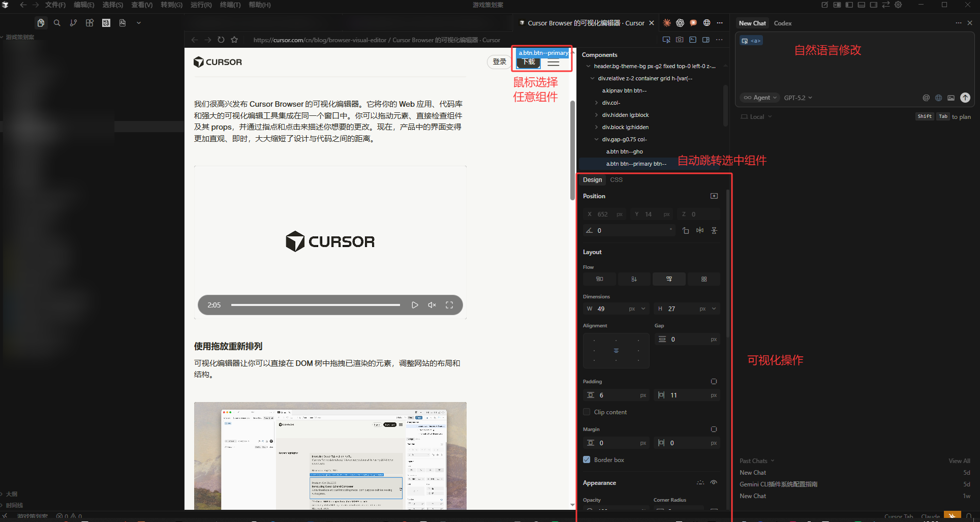Open the 终端(T) menu

point(230,5)
